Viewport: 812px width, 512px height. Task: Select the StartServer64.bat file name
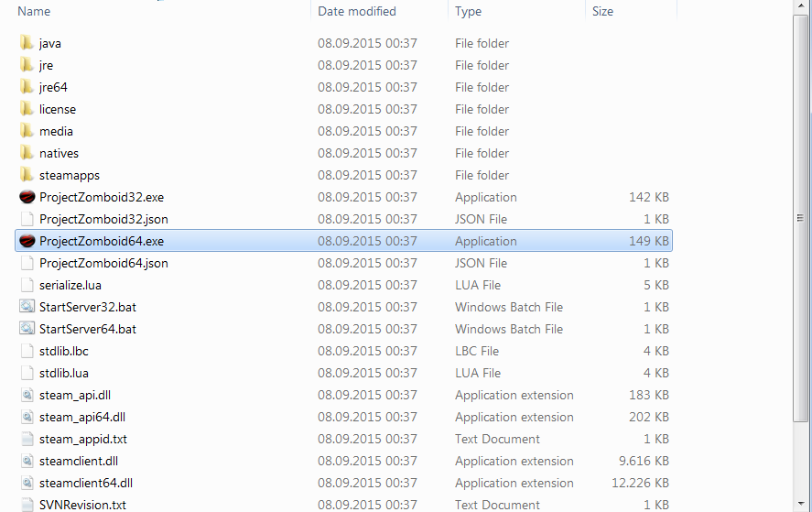[x=88, y=329]
